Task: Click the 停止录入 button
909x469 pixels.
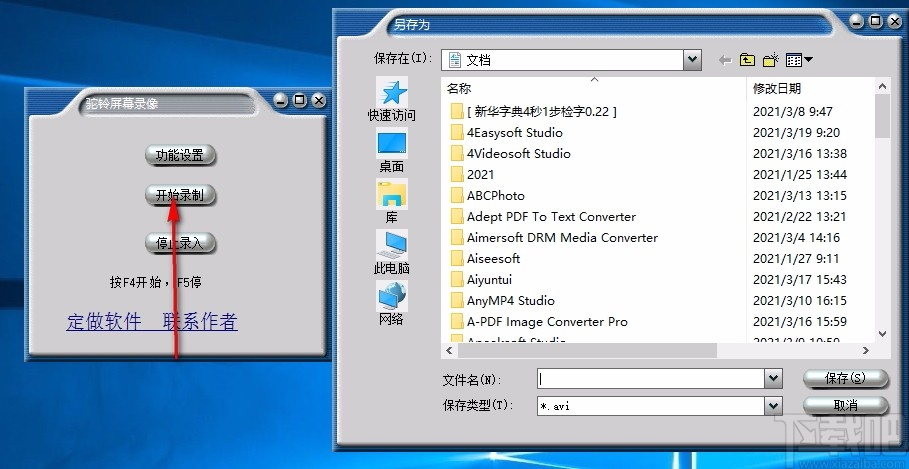Action: click(180, 243)
